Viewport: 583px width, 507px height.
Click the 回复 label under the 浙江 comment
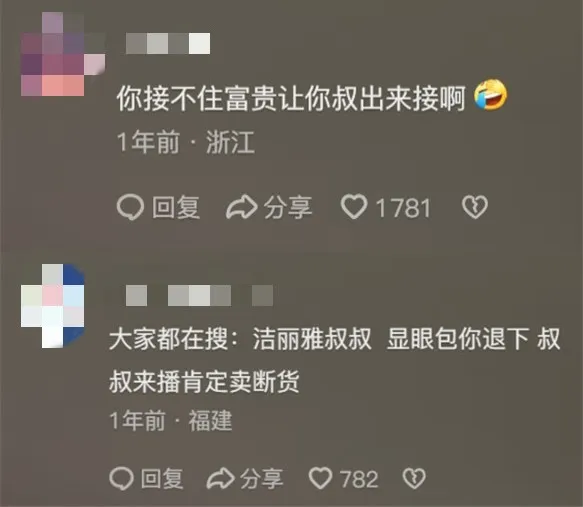tap(176, 207)
